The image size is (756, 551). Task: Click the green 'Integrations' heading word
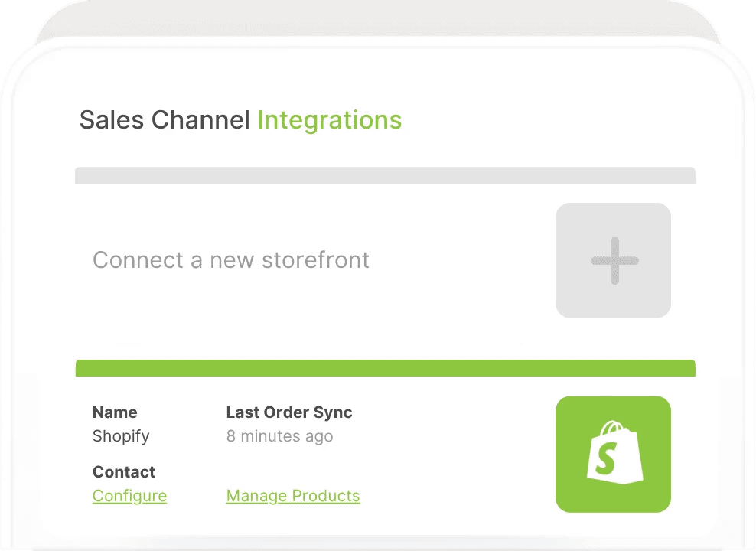329,120
